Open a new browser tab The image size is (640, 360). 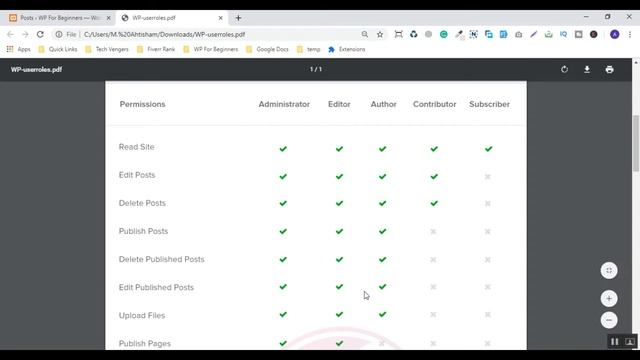(238, 18)
